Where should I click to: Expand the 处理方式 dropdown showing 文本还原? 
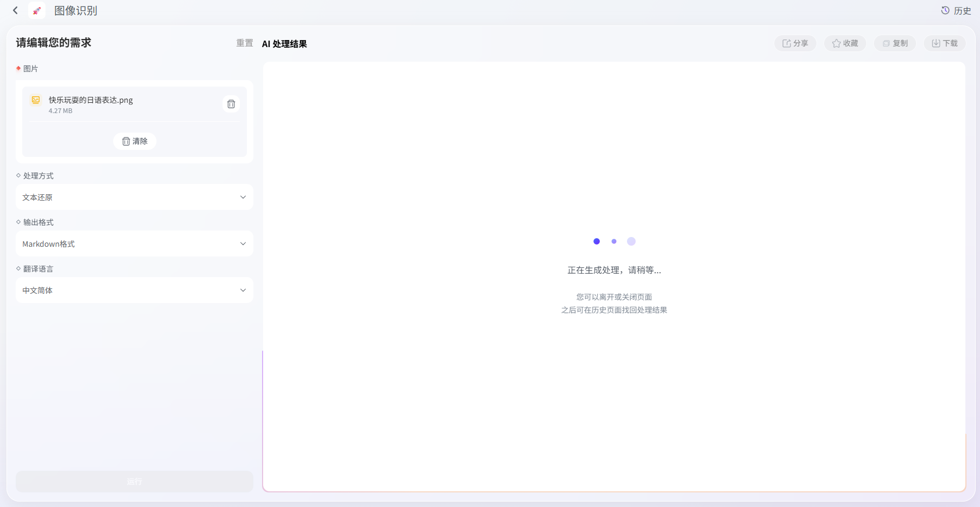point(134,197)
